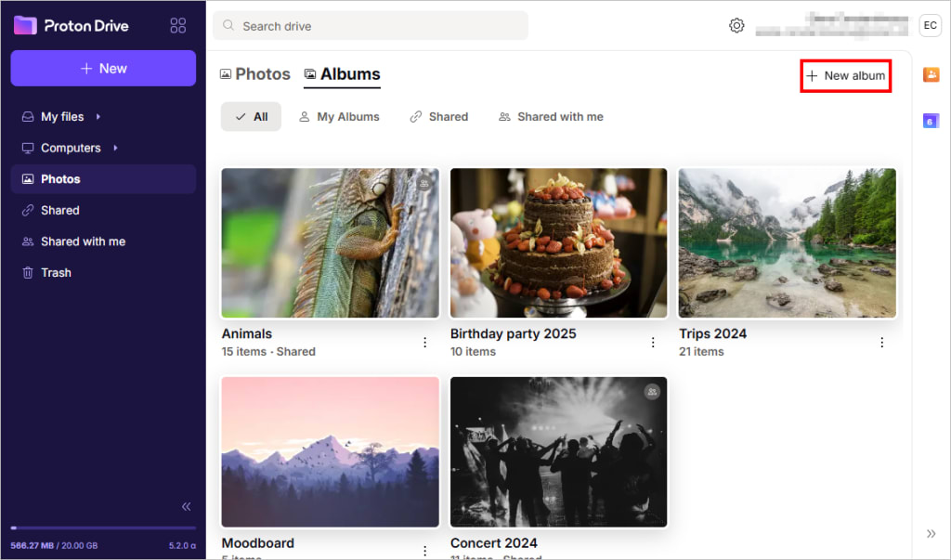
Task: Click the purple New button
Action: (x=103, y=68)
